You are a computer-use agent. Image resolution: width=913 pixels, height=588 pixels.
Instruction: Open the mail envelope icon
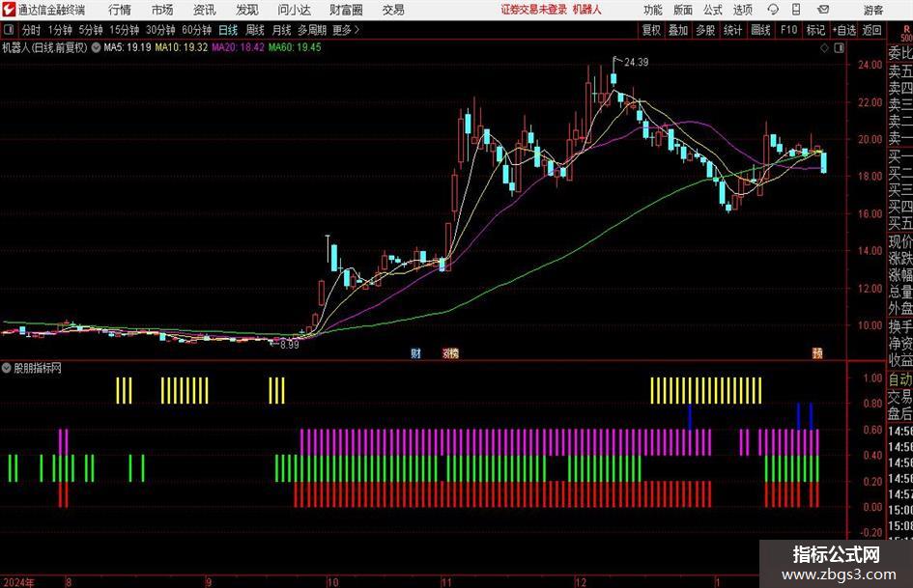(x=823, y=10)
